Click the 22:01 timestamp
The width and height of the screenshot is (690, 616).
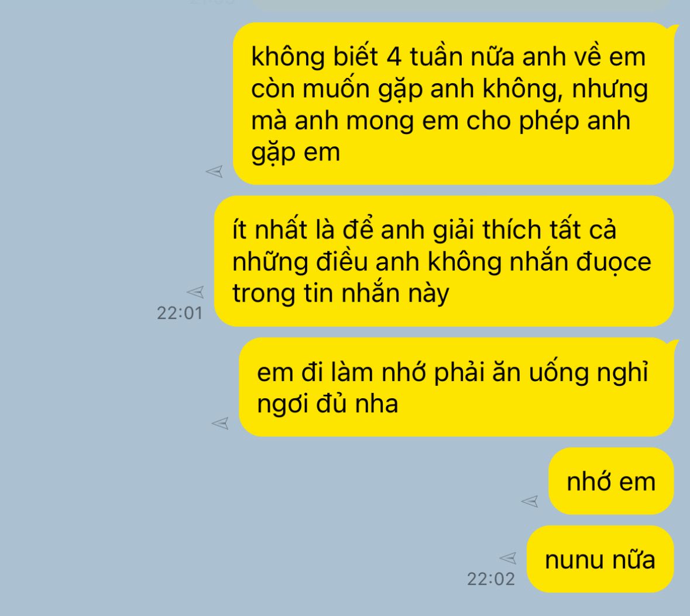pos(180,313)
